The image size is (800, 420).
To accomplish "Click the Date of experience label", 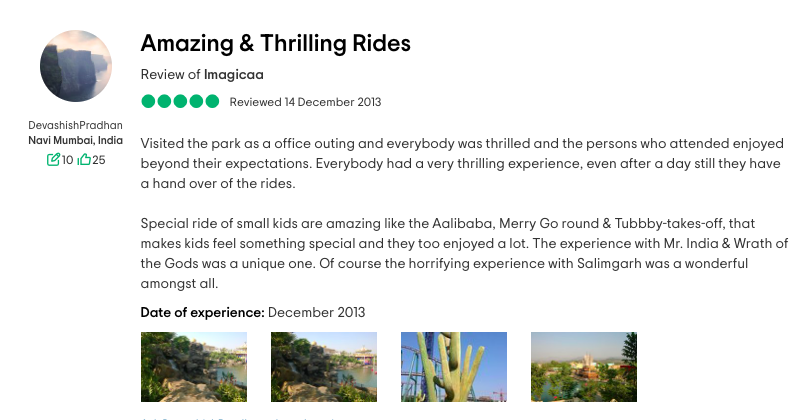I will coord(203,312).
